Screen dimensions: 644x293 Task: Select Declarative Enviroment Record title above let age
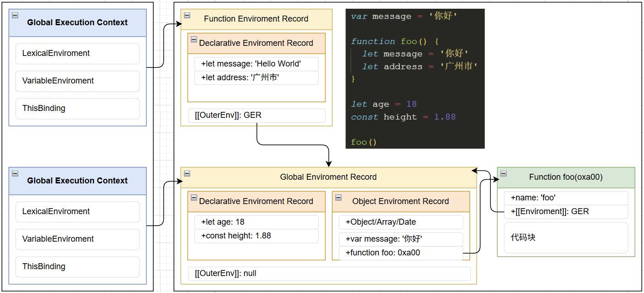(256, 201)
